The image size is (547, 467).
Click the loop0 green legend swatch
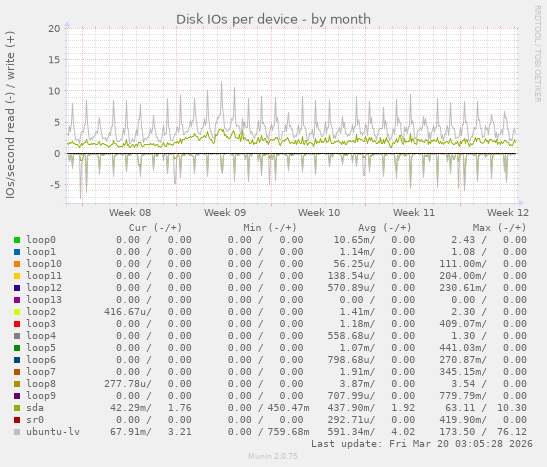(x=17, y=240)
